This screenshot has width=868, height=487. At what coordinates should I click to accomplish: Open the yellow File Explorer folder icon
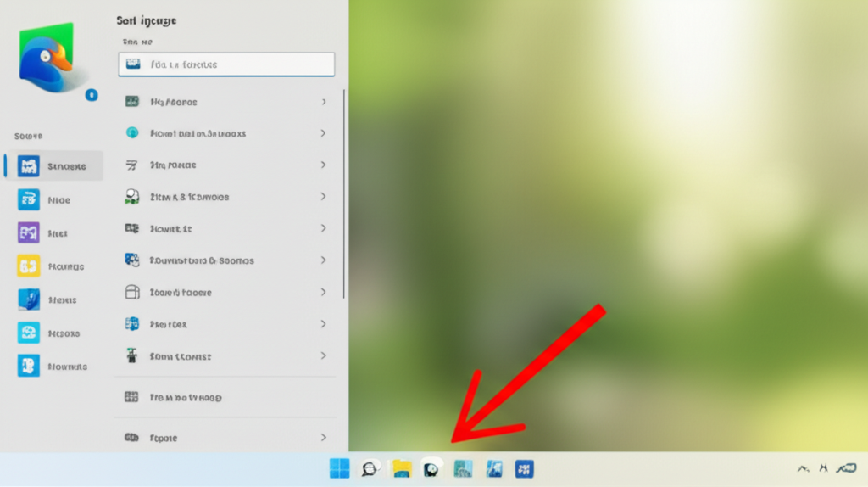[401, 468]
